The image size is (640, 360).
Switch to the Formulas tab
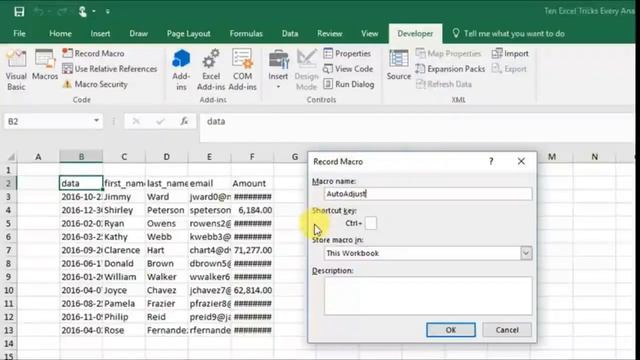pos(246,33)
